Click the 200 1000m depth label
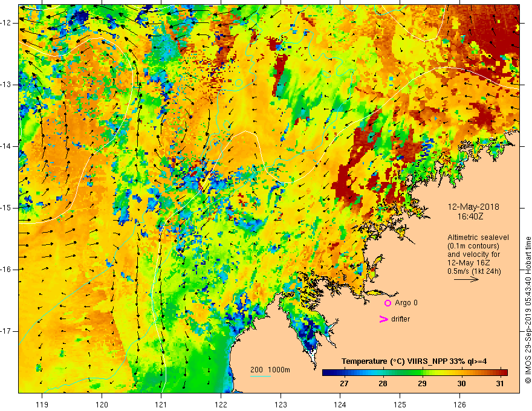This screenshot has width=532, height=411. [270, 370]
